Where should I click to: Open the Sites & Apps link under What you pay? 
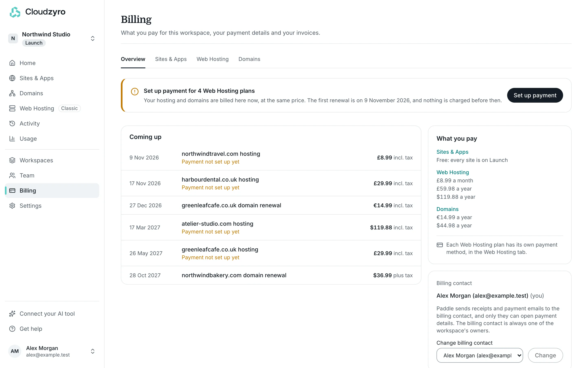pos(452,152)
